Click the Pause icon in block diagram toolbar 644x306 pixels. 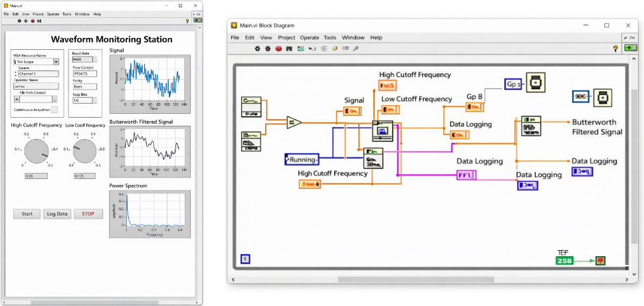click(289, 49)
